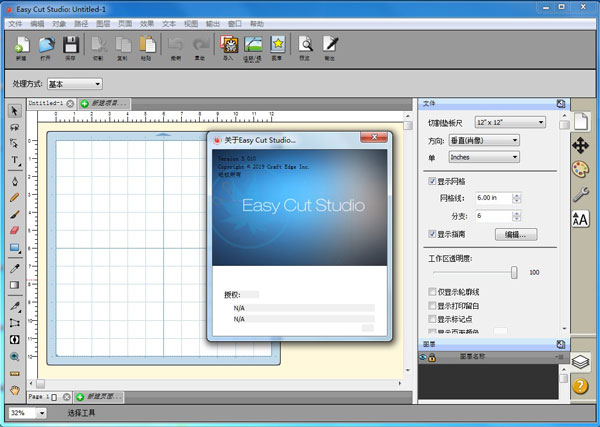Expand the layers panel options menu

(x=560, y=357)
